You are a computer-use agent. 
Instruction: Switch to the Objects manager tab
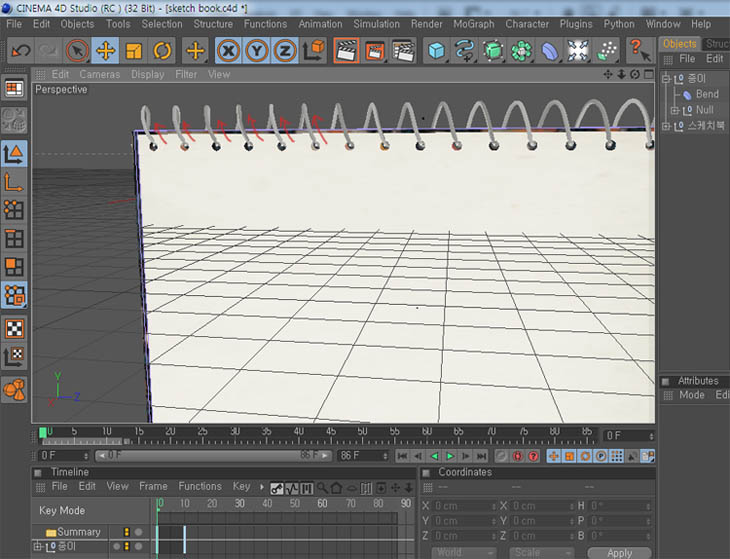coord(679,44)
